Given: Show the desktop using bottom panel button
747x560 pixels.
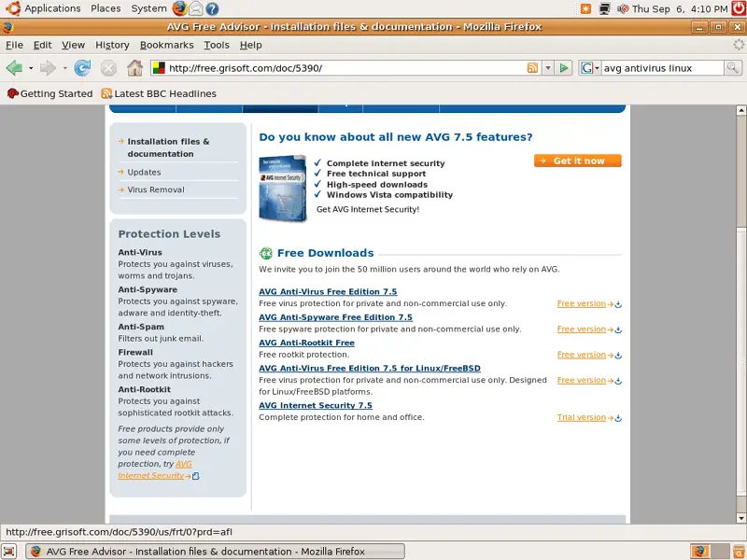Looking at the screenshot, I should (9, 552).
